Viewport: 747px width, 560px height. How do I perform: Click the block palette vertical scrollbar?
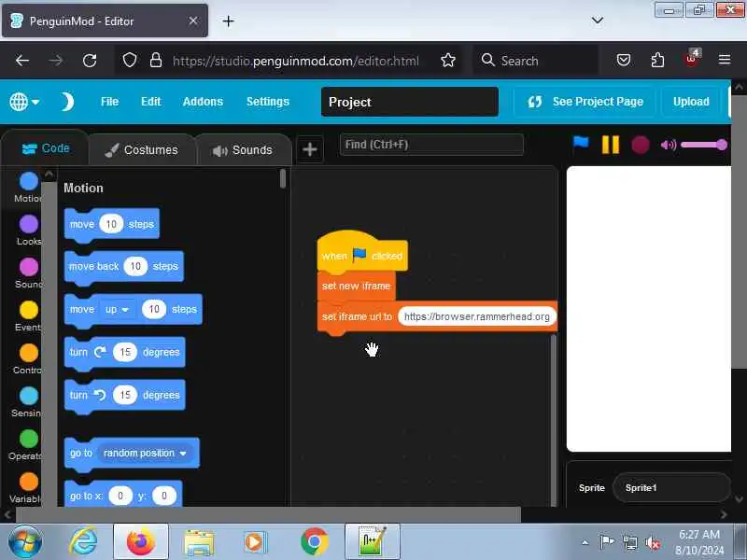(x=283, y=178)
